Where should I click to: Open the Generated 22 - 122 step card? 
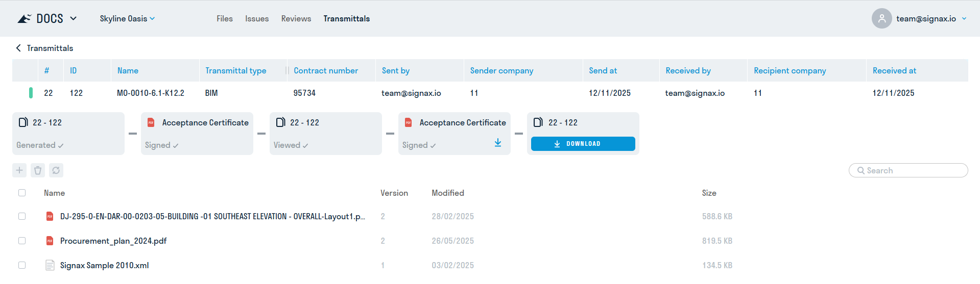[x=68, y=134]
